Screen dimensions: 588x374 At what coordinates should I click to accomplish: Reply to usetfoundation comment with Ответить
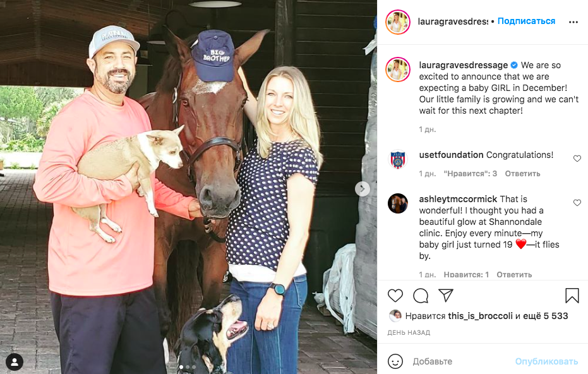click(x=522, y=174)
